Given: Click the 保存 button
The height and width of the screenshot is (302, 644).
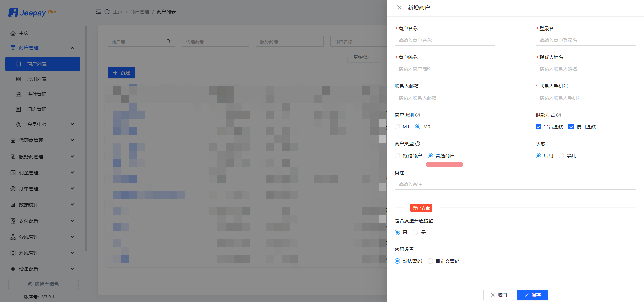Looking at the screenshot, I should click(x=532, y=295).
